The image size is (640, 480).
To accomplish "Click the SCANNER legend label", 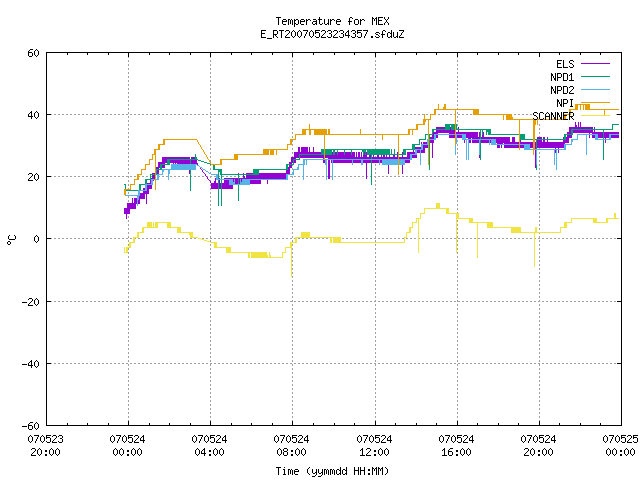I will pyautogui.click(x=553, y=116).
